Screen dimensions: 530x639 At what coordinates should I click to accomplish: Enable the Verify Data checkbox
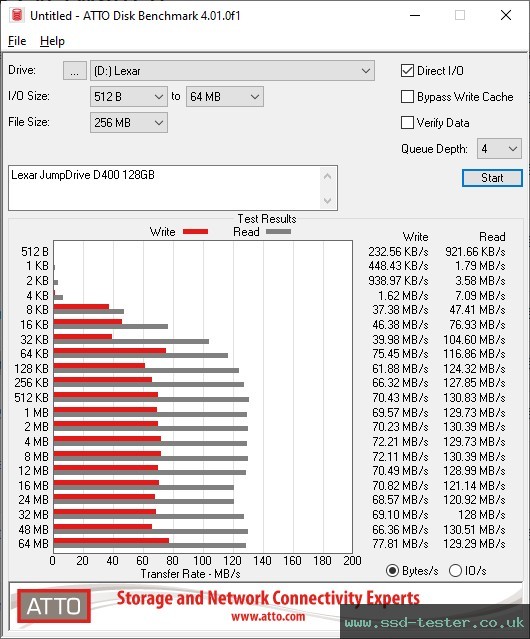407,123
